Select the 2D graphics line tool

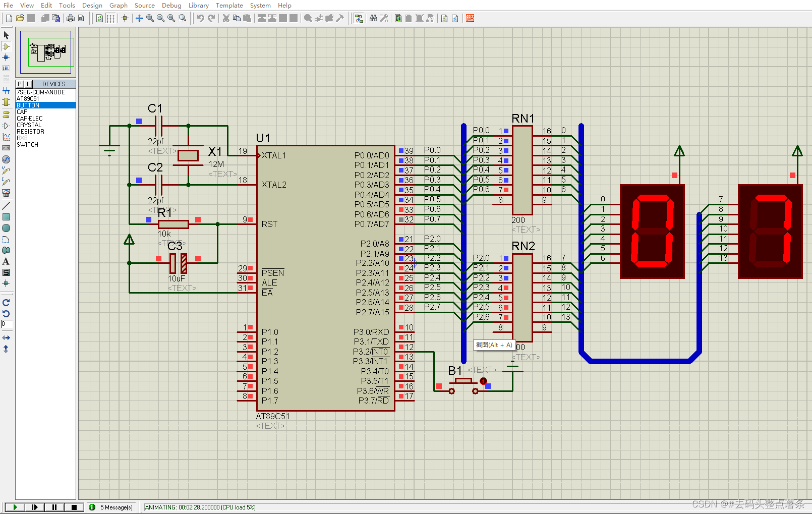coord(6,206)
